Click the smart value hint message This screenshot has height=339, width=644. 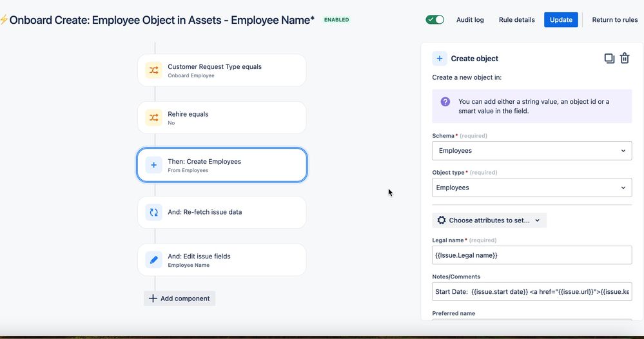pyautogui.click(x=534, y=106)
